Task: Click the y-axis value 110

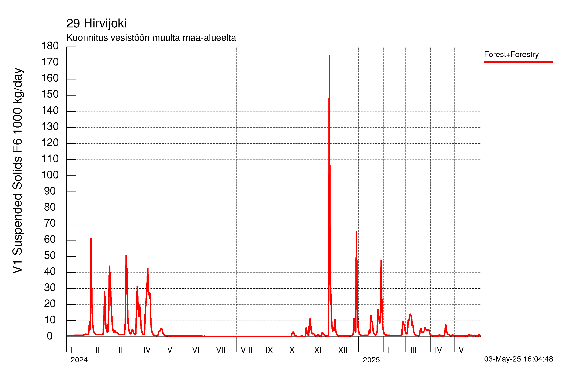Action: pos(50,159)
